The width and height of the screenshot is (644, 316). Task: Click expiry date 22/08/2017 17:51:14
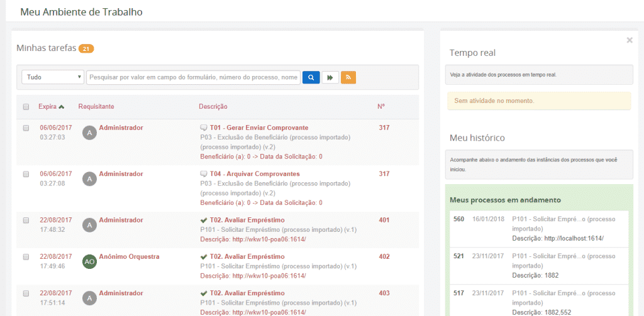click(x=55, y=298)
